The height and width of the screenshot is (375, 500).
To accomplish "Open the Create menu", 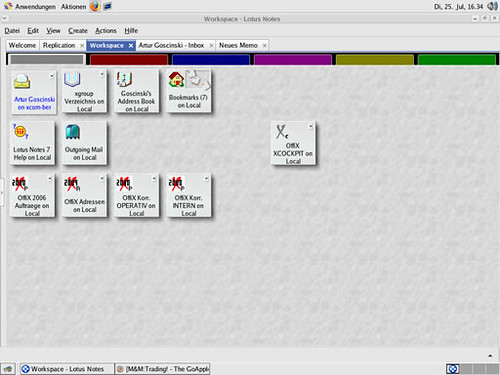I will pos(78,31).
